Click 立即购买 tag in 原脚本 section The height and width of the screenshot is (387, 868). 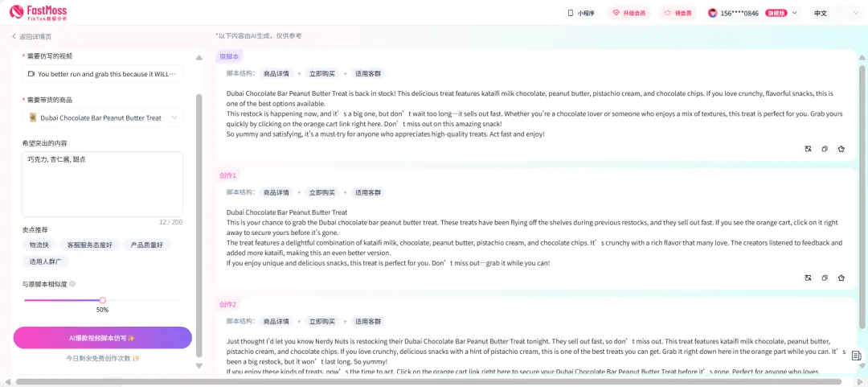(322, 73)
